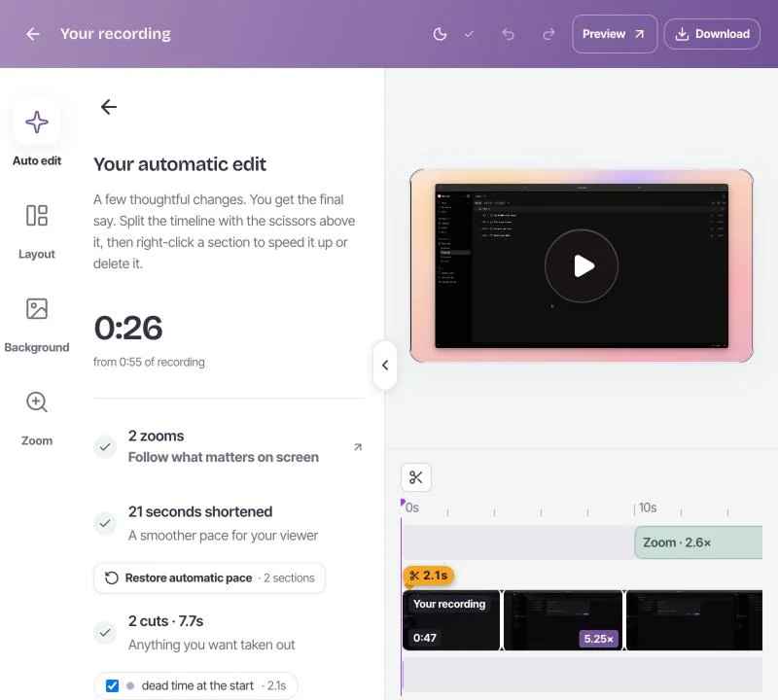The height and width of the screenshot is (700, 778).
Task: Uncheck dead time at the start
Action: click(x=112, y=685)
